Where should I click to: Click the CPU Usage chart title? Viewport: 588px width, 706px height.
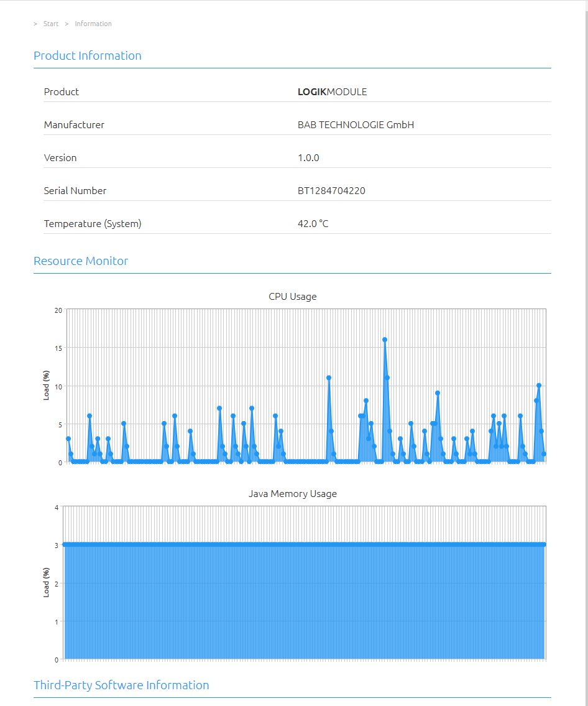click(293, 297)
